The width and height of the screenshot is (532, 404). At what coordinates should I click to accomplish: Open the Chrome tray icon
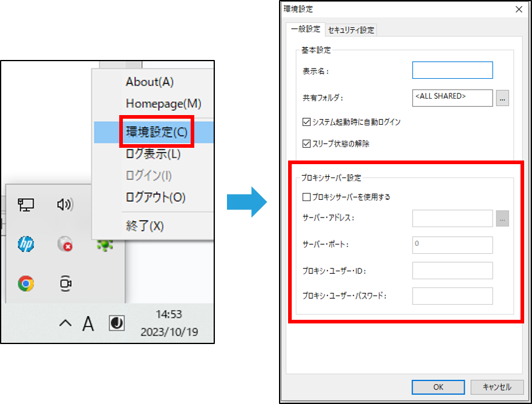[26, 283]
